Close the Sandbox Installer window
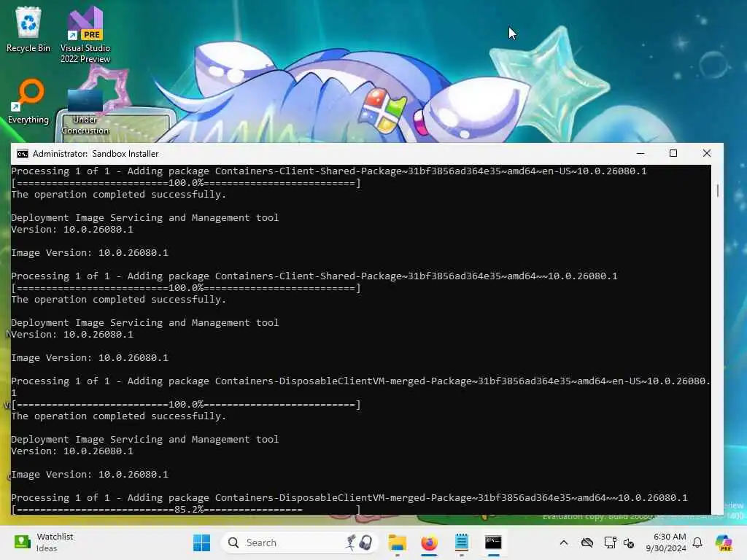 coord(706,153)
